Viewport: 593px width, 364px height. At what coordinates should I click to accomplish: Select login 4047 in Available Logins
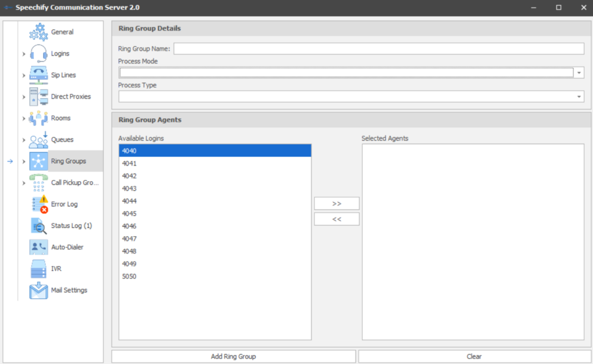click(x=215, y=238)
